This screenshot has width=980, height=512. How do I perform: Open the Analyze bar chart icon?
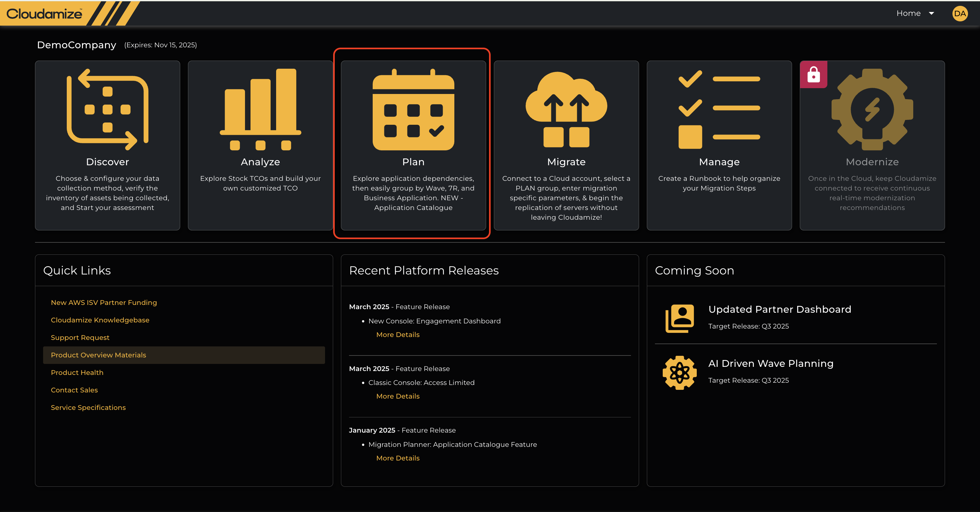tap(260, 110)
